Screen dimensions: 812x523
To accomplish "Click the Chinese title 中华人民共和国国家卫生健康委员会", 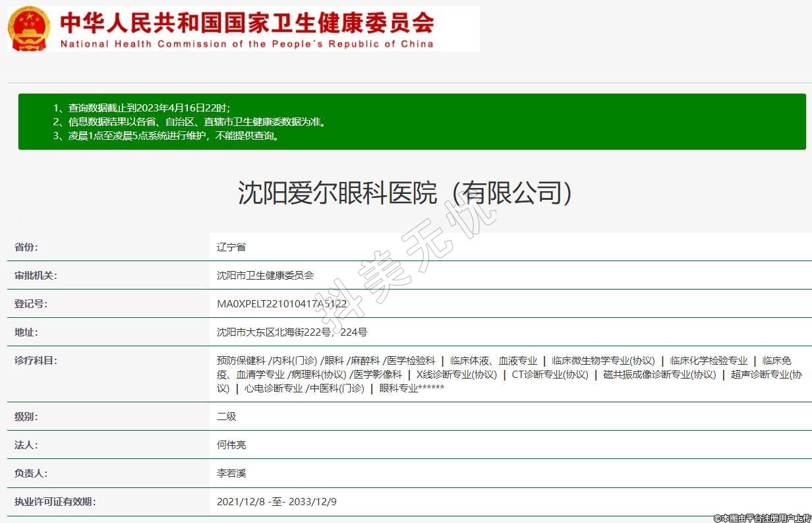I will click(x=247, y=23).
